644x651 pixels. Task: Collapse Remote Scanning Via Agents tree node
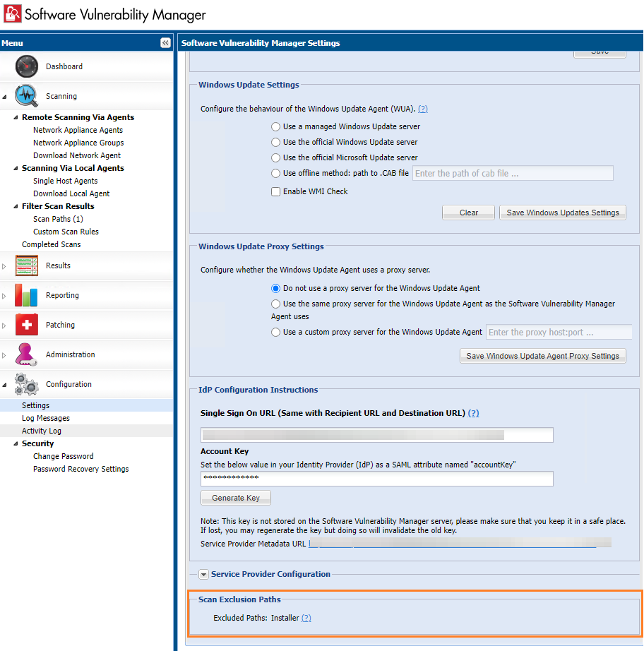[x=16, y=117]
